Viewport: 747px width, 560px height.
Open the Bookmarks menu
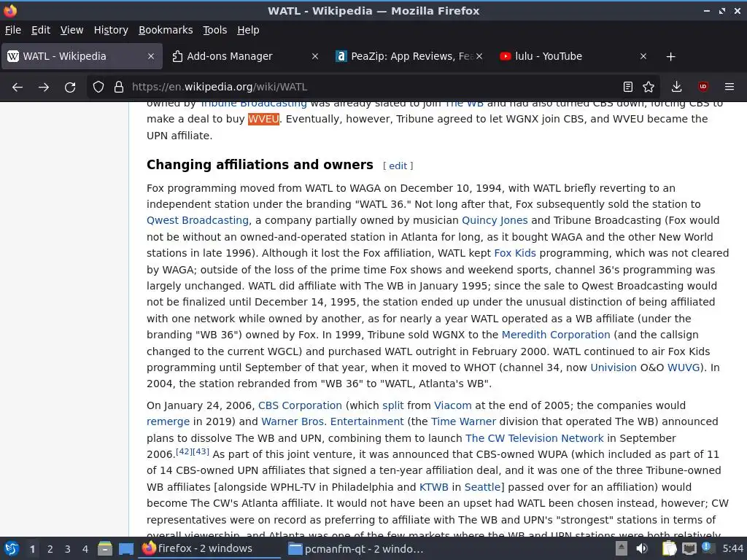tap(166, 30)
